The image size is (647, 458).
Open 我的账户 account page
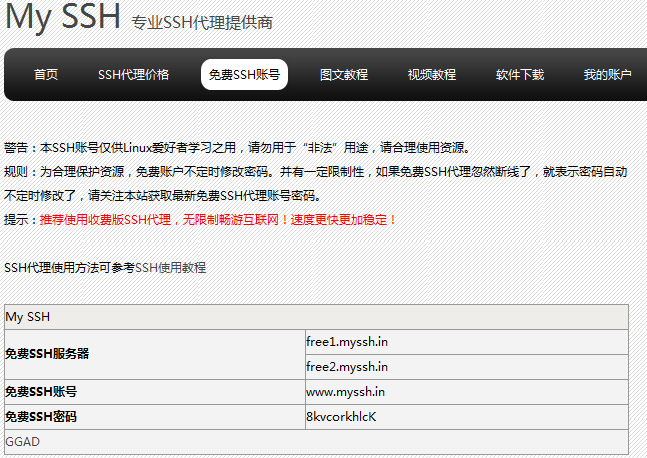pos(607,75)
